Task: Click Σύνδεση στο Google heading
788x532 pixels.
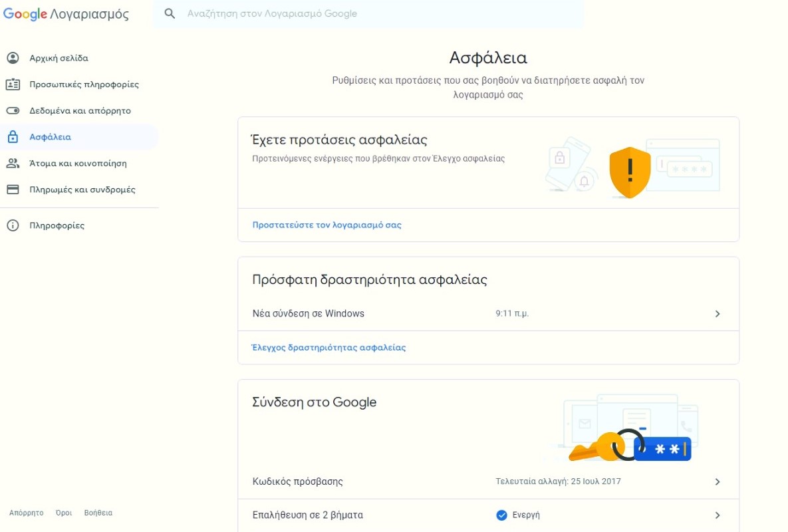Action: [x=314, y=402]
